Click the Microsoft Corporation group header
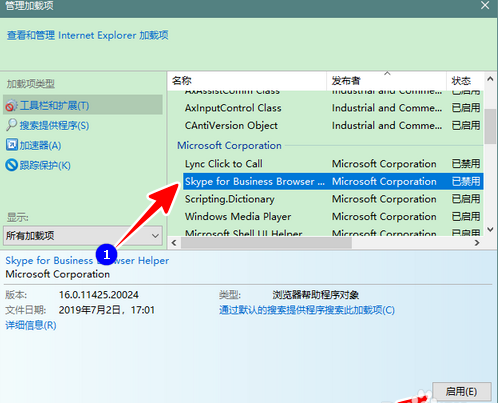The image size is (498, 403). [x=229, y=146]
